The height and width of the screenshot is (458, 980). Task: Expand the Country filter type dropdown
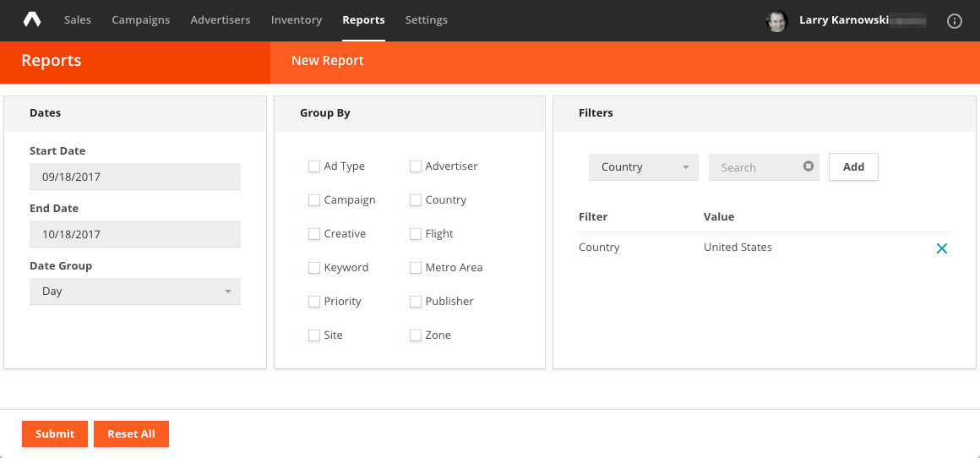pos(643,167)
